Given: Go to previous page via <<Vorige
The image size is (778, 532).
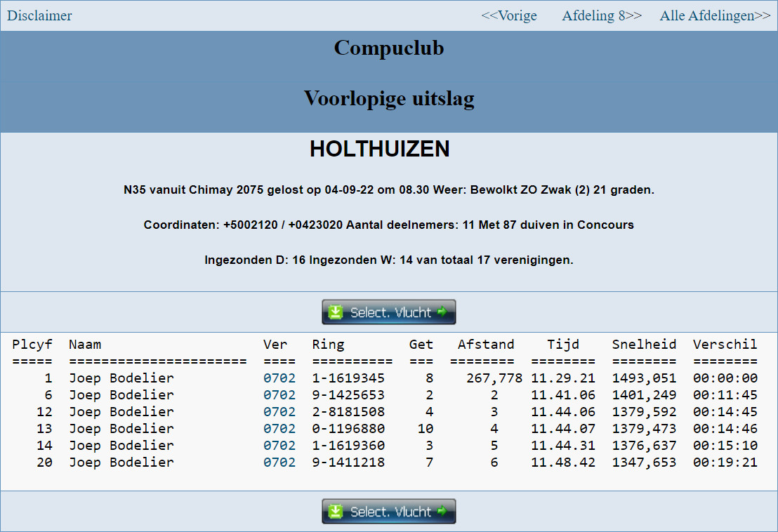Looking at the screenshot, I should [509, 15].
